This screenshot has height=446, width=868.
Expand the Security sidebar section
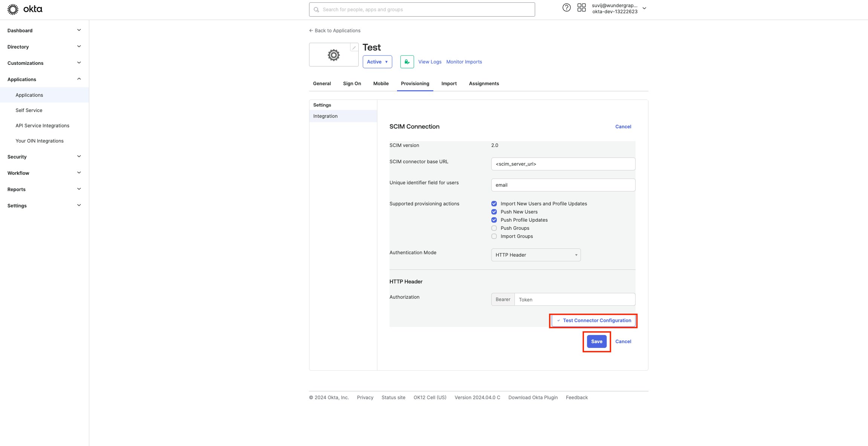coord(43,156)
